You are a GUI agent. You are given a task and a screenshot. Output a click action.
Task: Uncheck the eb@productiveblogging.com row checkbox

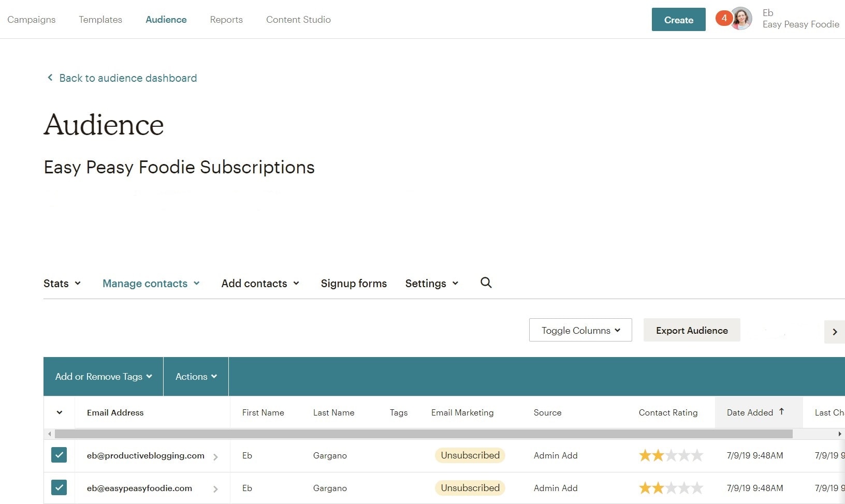59,455
